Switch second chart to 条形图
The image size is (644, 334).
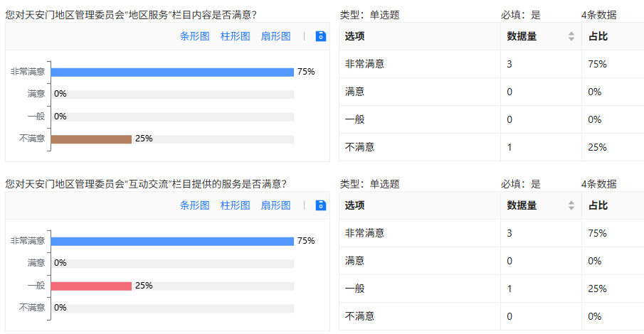click(x=195, y=205)
